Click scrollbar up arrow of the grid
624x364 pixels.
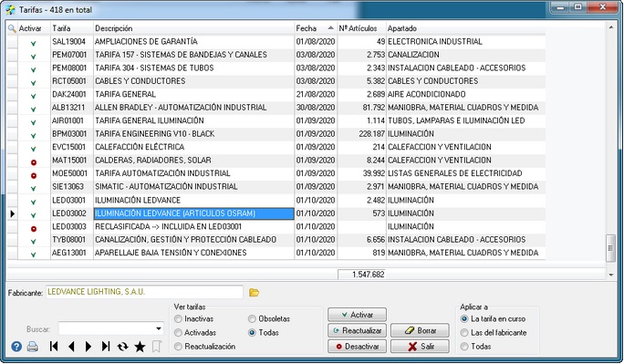point(611,27)
